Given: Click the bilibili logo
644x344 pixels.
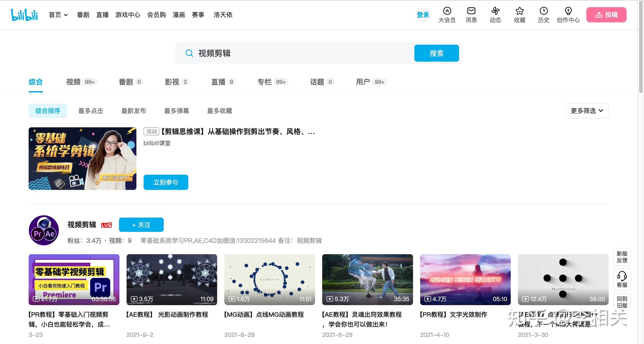Looking at the screenshot, I should tap(24, 15).
